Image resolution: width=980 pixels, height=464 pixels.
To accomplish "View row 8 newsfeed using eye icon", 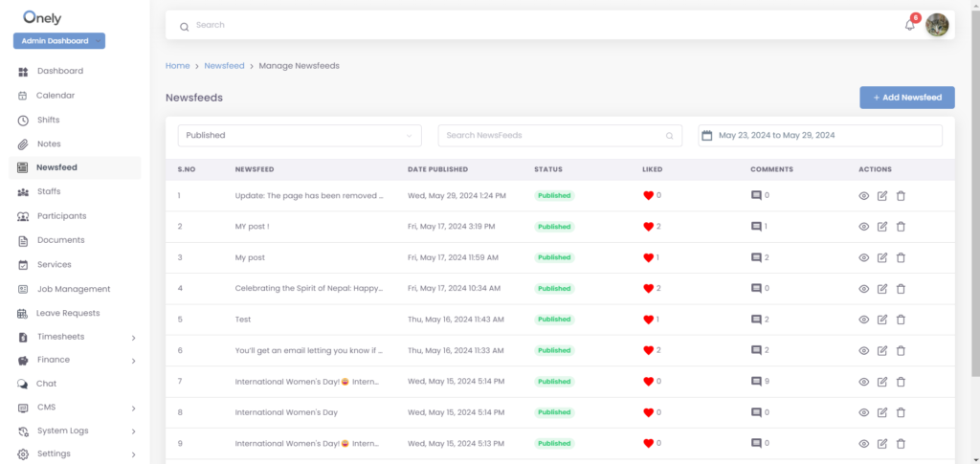I will 863,412.
